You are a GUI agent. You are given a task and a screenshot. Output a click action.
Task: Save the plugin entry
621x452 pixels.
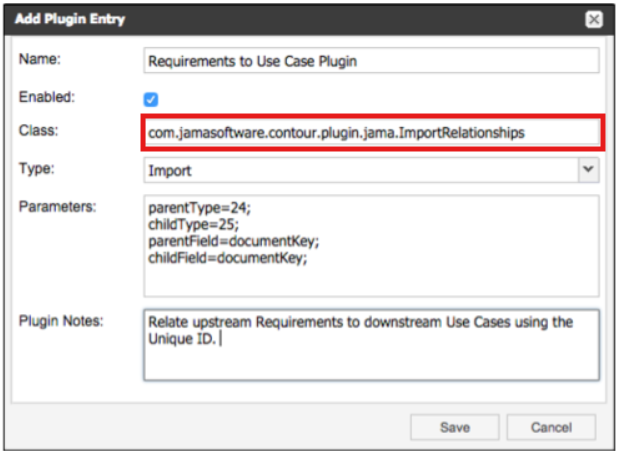pyautogui.click(x=455, y=427)
